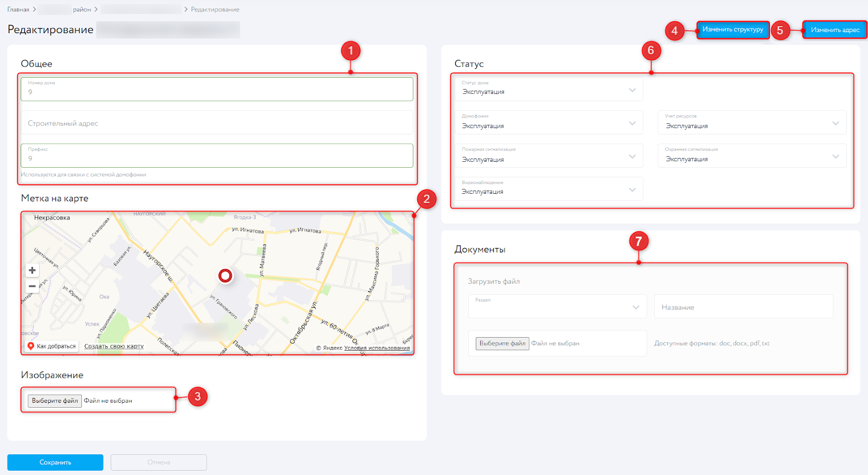Open the 'Учет ресурсов' status dropdown
The width and height of the screenshot is (868, 475).
[752, 123]
